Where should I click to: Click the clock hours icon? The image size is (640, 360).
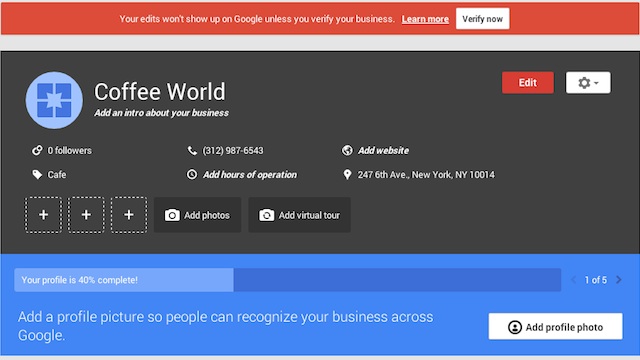tap(192, 175)
